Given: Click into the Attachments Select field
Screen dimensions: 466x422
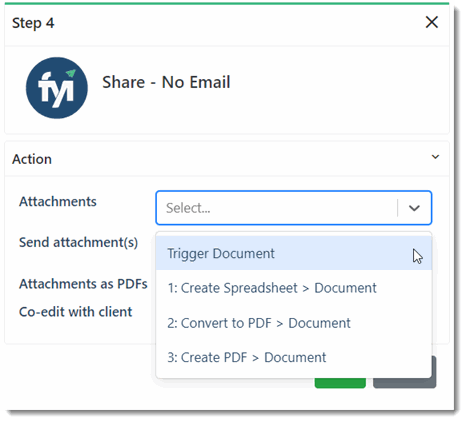Looking at the screenshot, I should point(294,208).
